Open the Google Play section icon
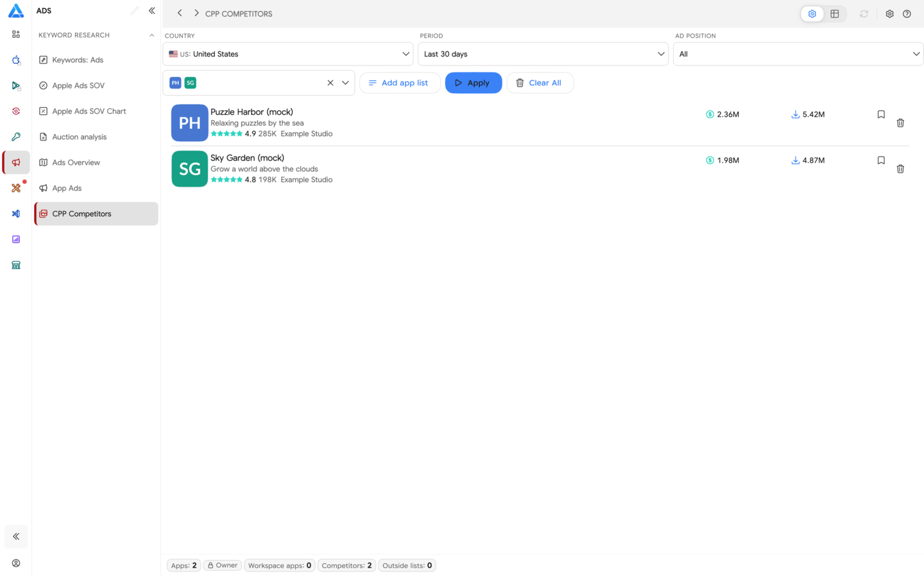This screenshot has height=576, width=924. 16,85
